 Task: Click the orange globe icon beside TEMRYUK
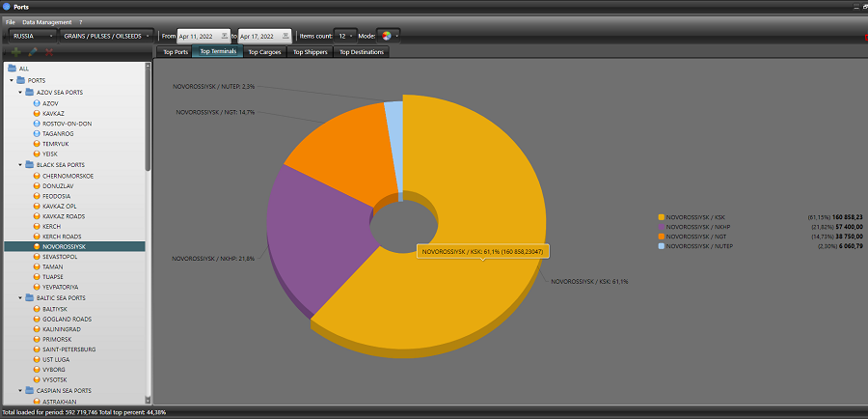pos(37,144)
